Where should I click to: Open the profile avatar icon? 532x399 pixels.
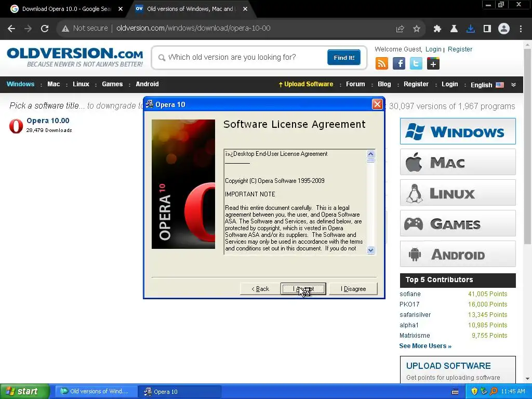coord(504,29)
